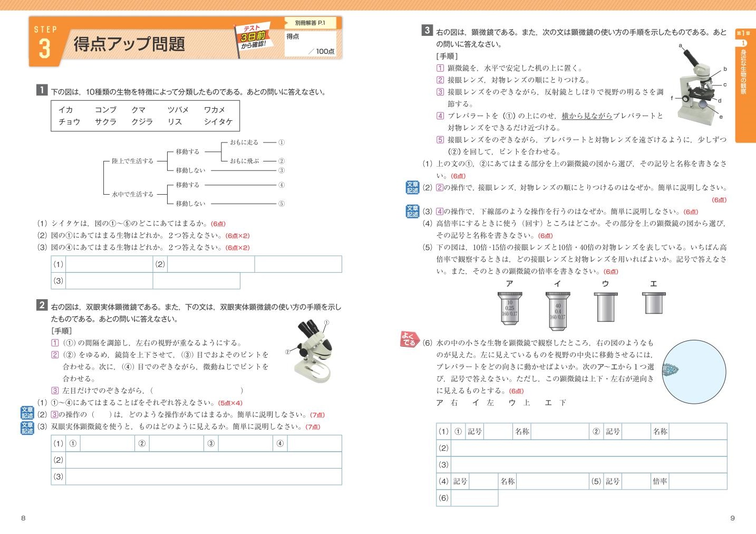This screenshot has width=756, height=534.
Task: Click microscope part label e
Action: pos(721,117)
